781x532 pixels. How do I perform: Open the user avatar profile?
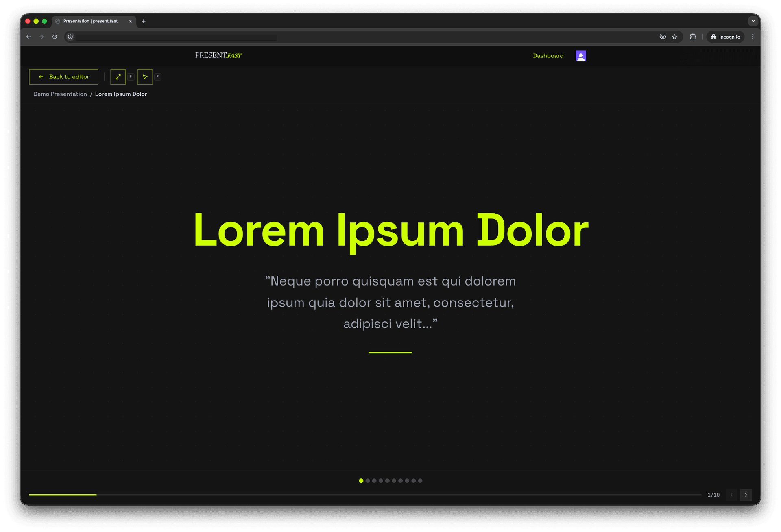coord(580,56)
